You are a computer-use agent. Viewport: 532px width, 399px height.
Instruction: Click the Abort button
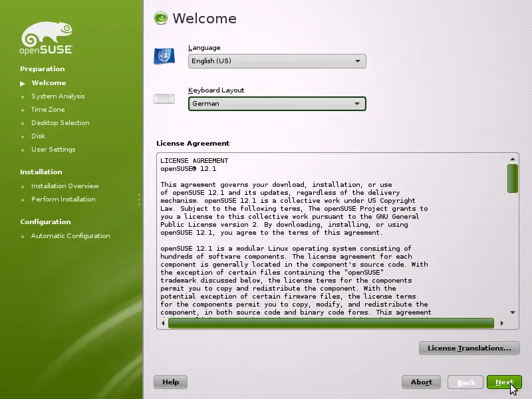pos(421,382)
